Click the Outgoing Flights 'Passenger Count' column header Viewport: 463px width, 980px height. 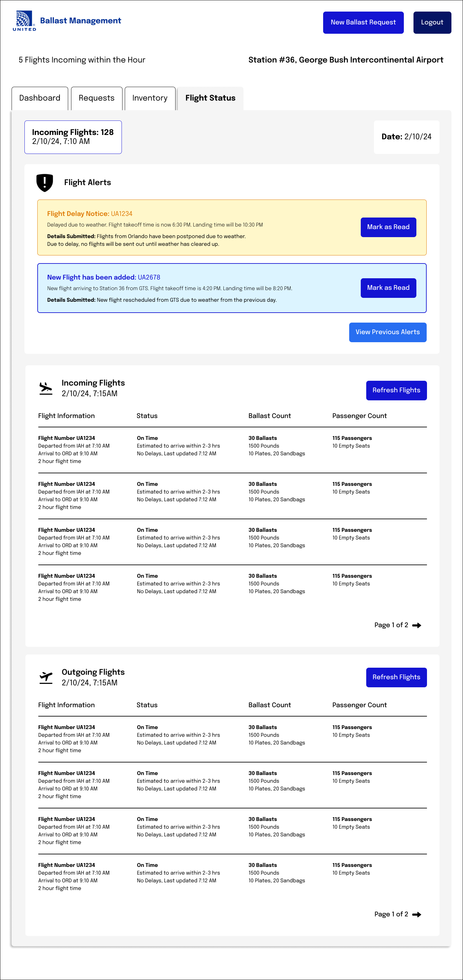pos(359,705)
